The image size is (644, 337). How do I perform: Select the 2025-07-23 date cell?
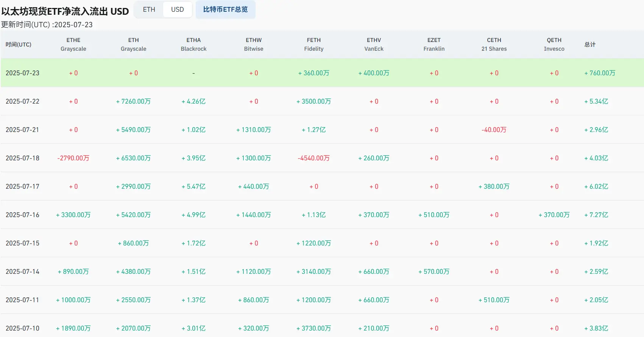[x=22, y=73]
